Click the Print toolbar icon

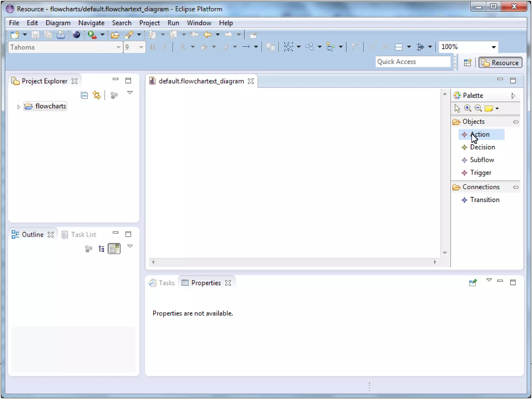pos(61,35)
